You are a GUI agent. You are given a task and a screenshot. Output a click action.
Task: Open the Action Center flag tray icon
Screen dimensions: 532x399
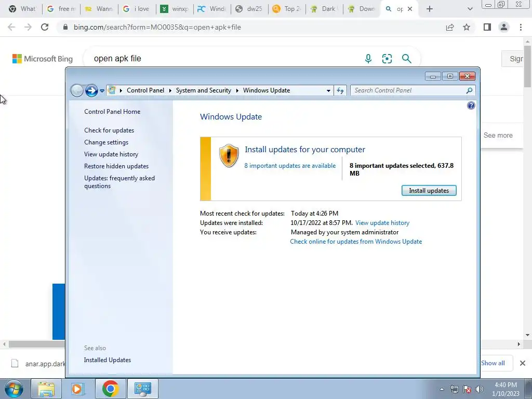(x=467, y=389)
